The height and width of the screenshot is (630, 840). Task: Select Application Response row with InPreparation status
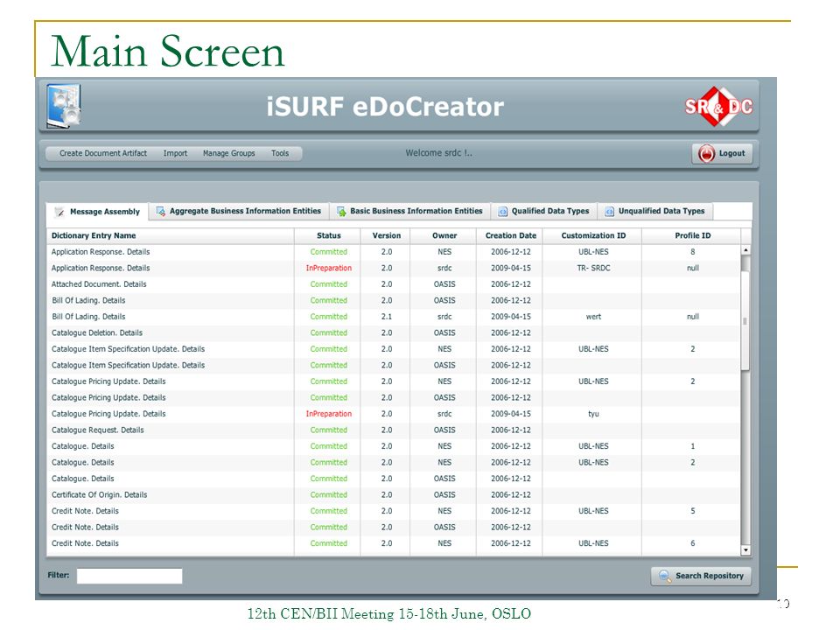tap(394, 269)
